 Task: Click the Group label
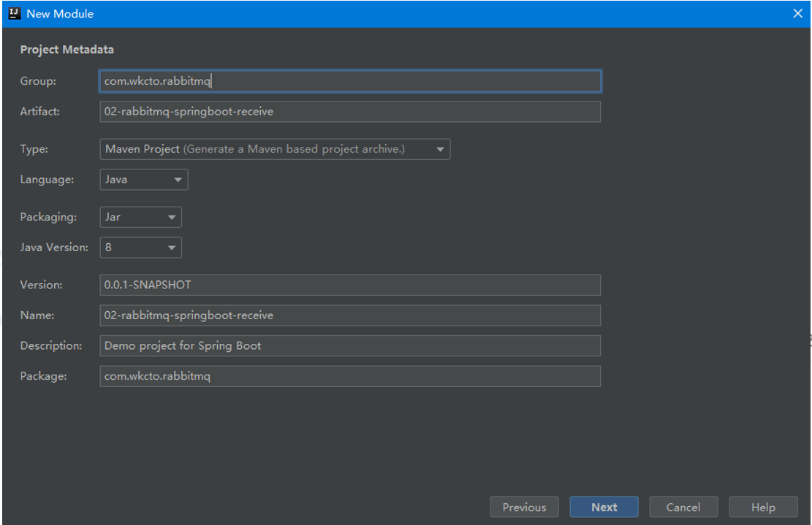point(38,81)
